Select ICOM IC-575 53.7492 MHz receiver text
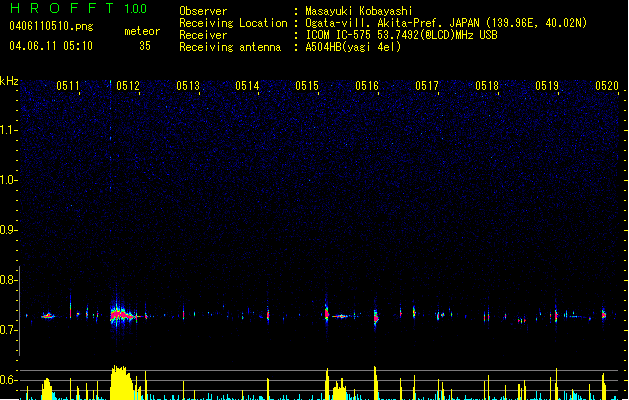The image size is (629, 400). pos(401,35)
